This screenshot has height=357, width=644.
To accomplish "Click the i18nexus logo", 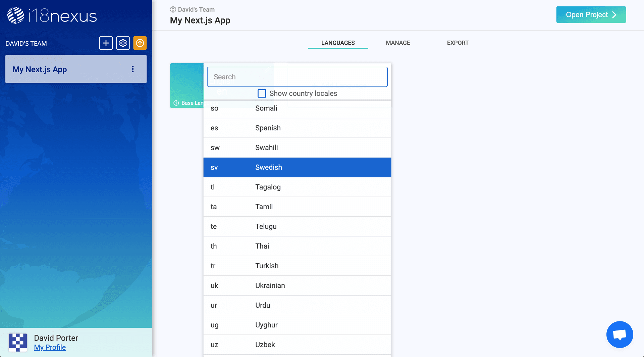I will coord(52,15).
